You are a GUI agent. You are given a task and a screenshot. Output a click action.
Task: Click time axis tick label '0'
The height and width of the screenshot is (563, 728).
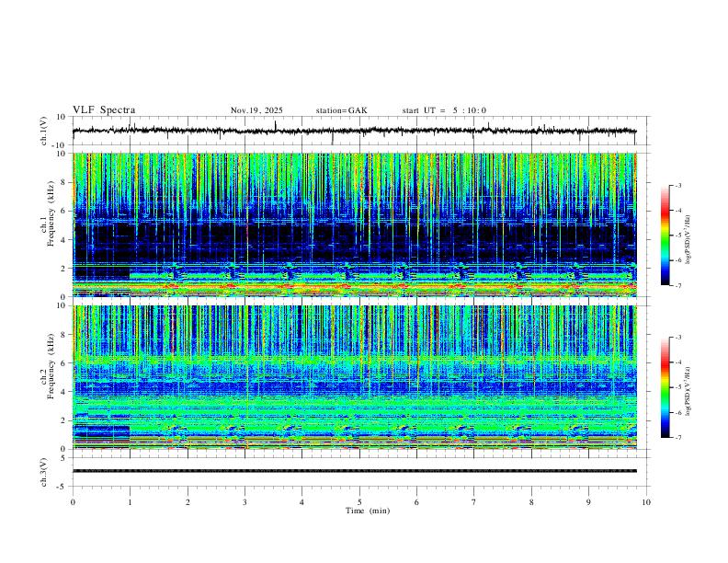tap(73, 502)
